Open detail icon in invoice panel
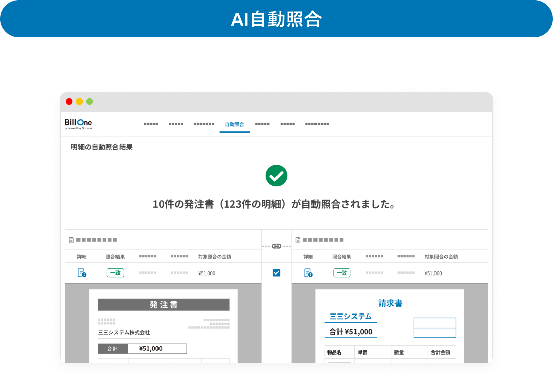This screenshot has height=392, width=553. pyautogui.click(x=308, y=273)
